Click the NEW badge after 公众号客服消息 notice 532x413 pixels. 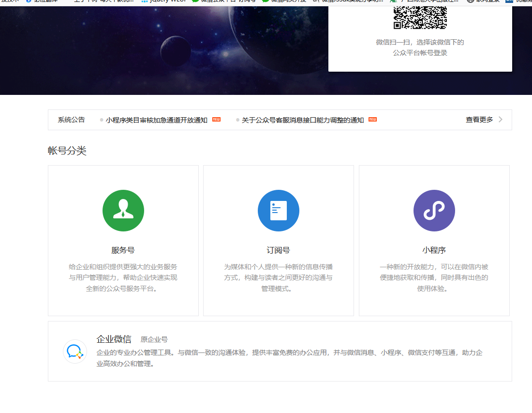click(372, 120)
